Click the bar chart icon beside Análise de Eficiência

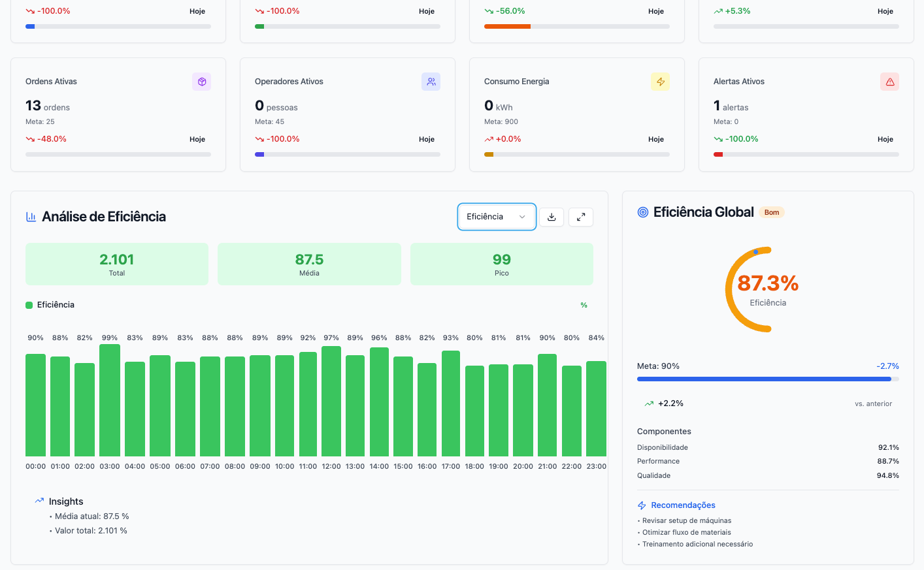pos(31,217)
